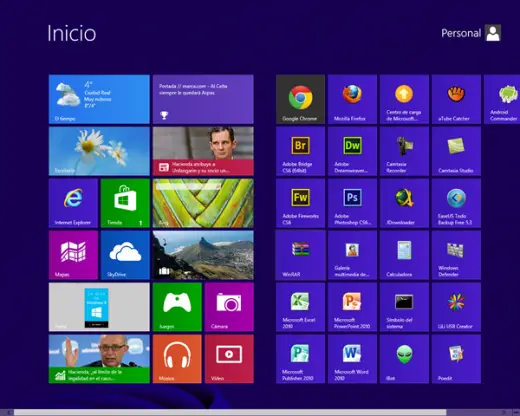
Task: Open Microsoft Word 2010 tile
Action: click(352, 359)
